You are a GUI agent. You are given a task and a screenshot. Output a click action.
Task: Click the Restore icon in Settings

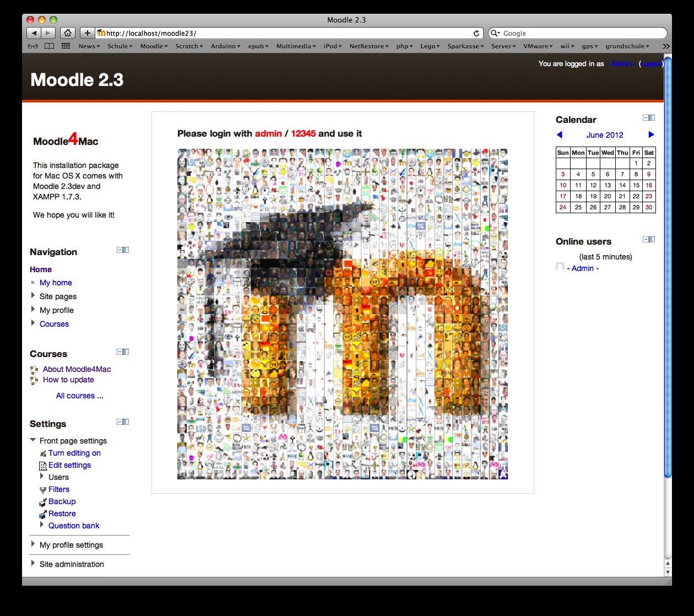43,514
